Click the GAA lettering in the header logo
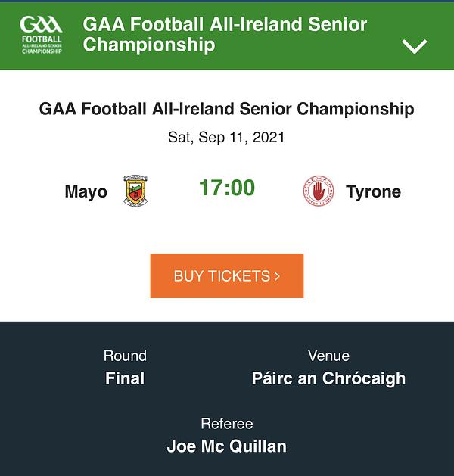The height and width of the screenshot is (476, 454). (x=41, y=24)
